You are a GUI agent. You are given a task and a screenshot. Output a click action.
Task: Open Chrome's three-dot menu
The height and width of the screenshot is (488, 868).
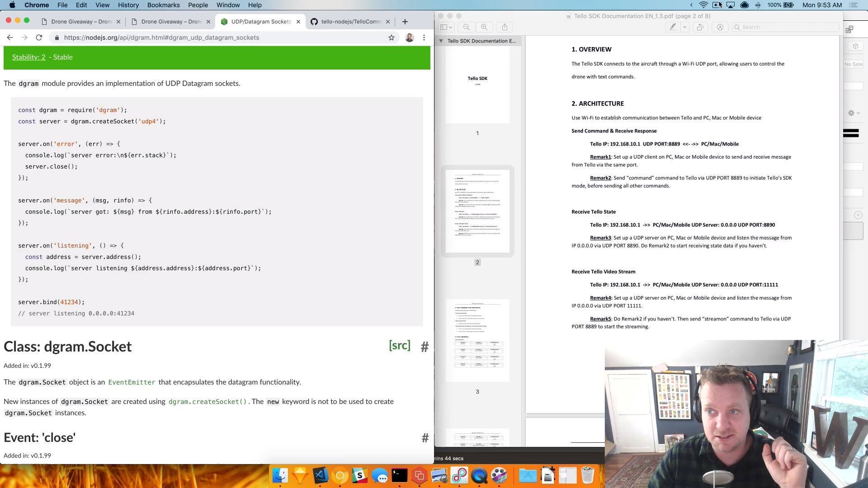(424, 38)
